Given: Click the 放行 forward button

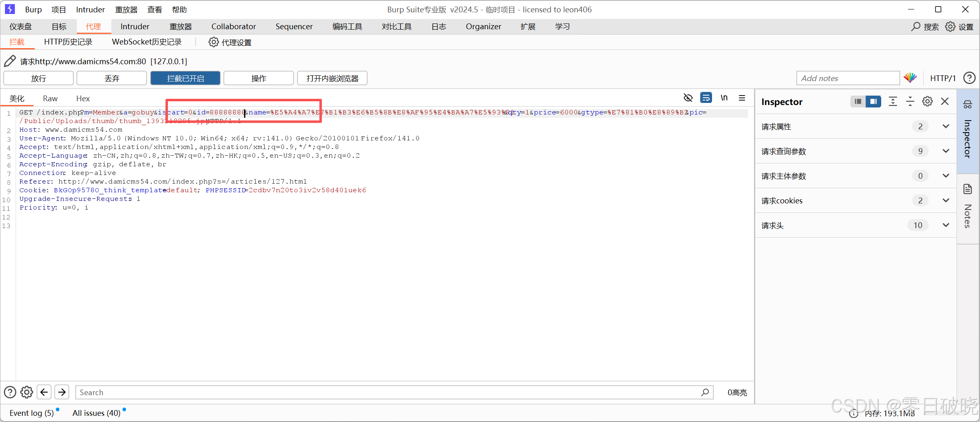Looking at the screenshot, I should pyautogui.click(x=39, y=78).
